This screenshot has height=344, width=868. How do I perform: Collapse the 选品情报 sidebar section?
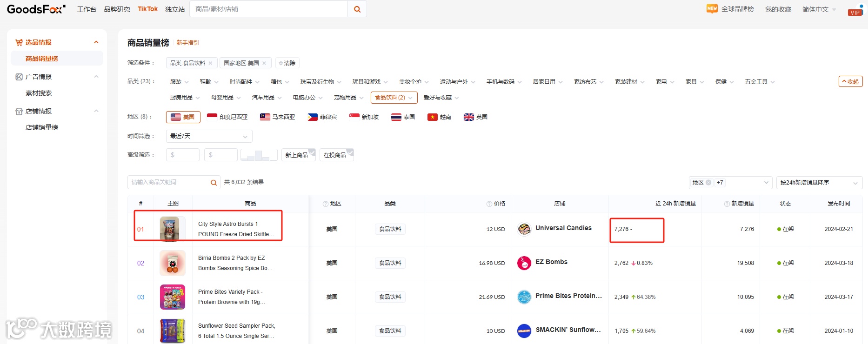click(96, 42)
